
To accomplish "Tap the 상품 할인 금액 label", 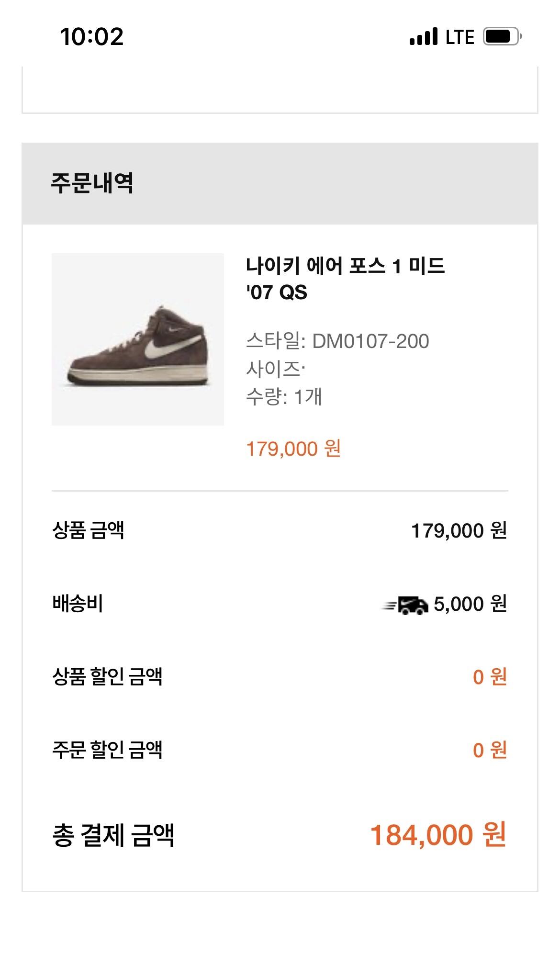I will 108,677.
